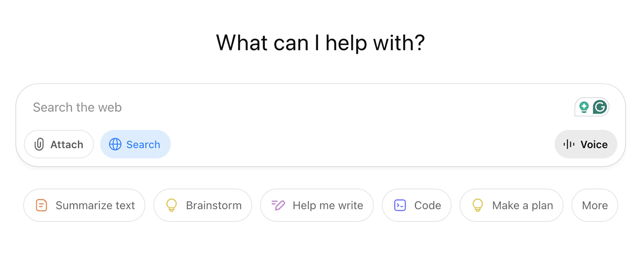Click the teal lightbulb extension icon

pyautogui.click(x=584, y=107)
